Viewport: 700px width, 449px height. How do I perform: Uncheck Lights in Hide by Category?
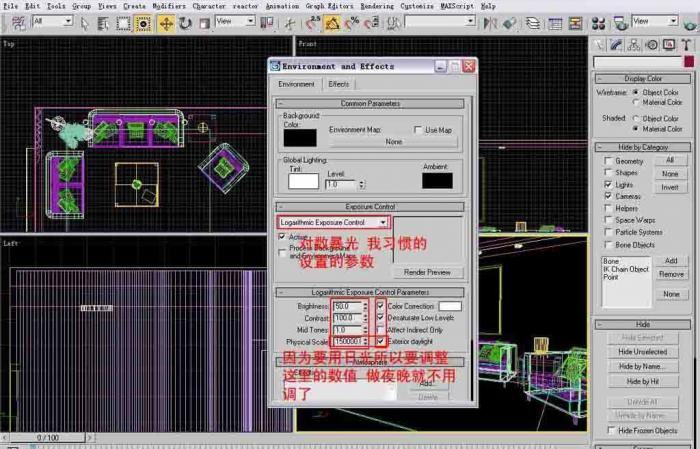(x=608, y=184)
